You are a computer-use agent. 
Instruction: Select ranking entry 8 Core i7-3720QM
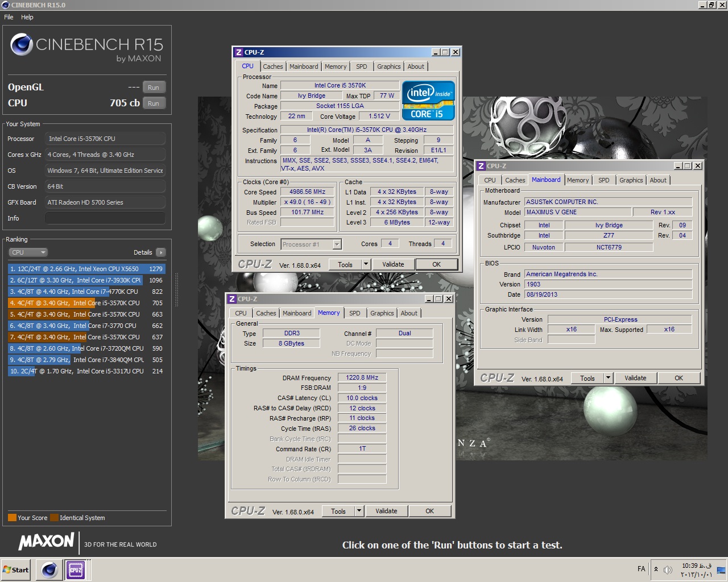coord(86,348)
